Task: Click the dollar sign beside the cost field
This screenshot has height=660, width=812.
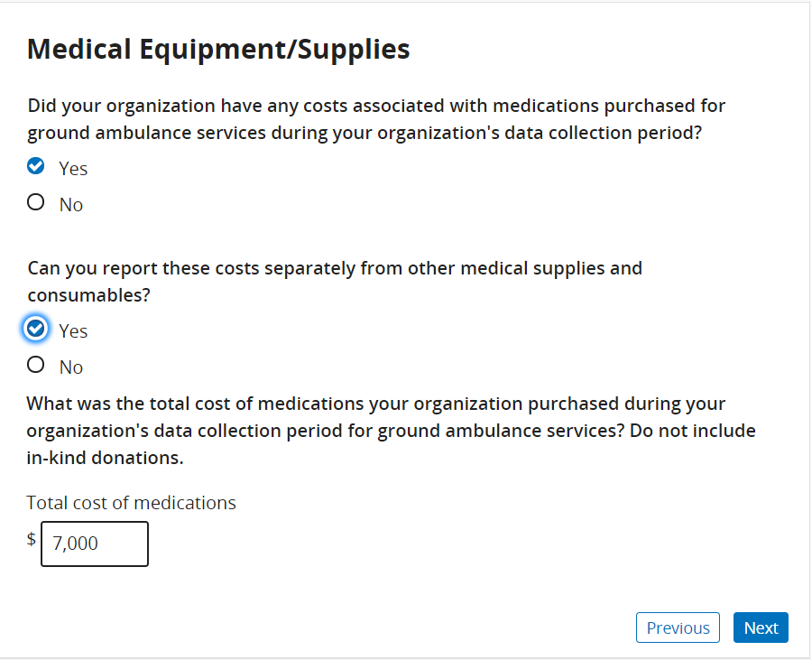Action: coord(32,540)
